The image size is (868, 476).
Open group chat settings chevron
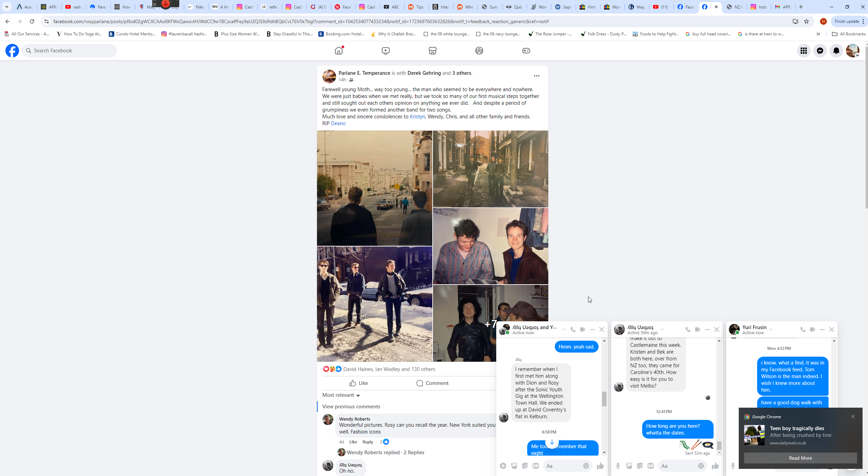point(564,329)
